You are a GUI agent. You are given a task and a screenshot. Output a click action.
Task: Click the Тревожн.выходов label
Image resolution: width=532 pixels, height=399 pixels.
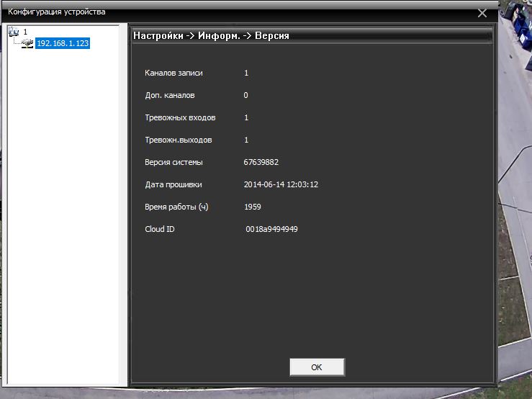click(178, 140)
